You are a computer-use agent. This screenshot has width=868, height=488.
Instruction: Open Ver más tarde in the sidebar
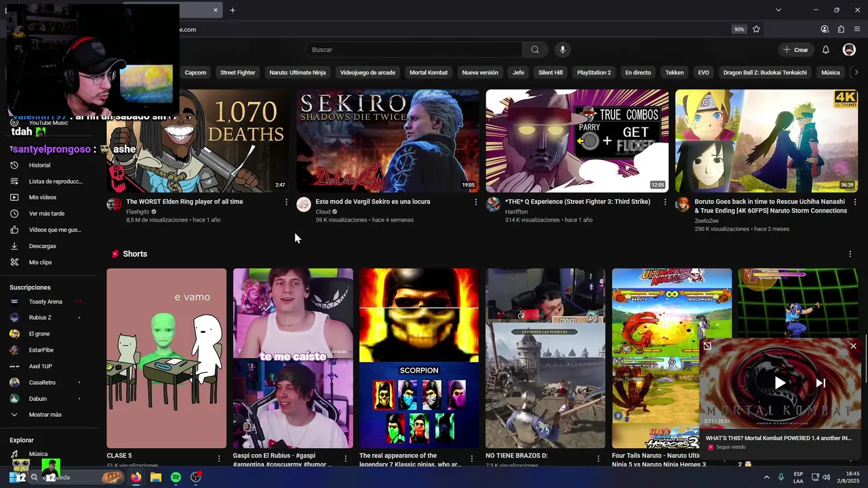point(46,213)
